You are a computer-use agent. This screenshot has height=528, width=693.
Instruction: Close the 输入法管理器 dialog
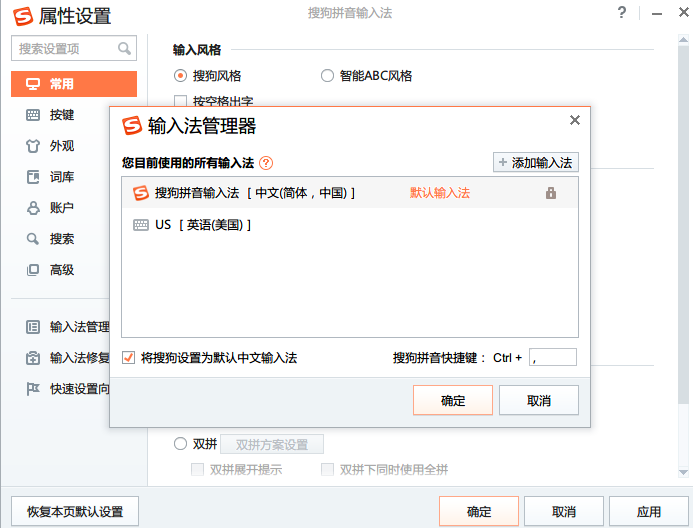[x=574, y=120]
